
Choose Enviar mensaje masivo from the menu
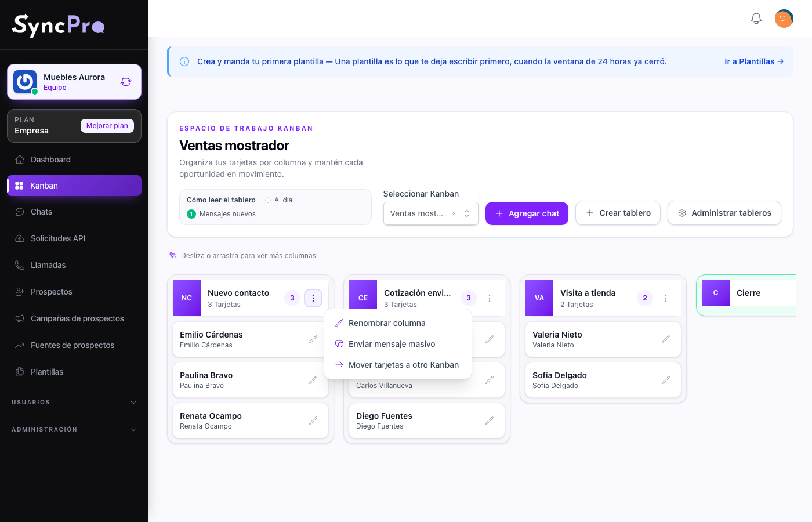point(398,344)
